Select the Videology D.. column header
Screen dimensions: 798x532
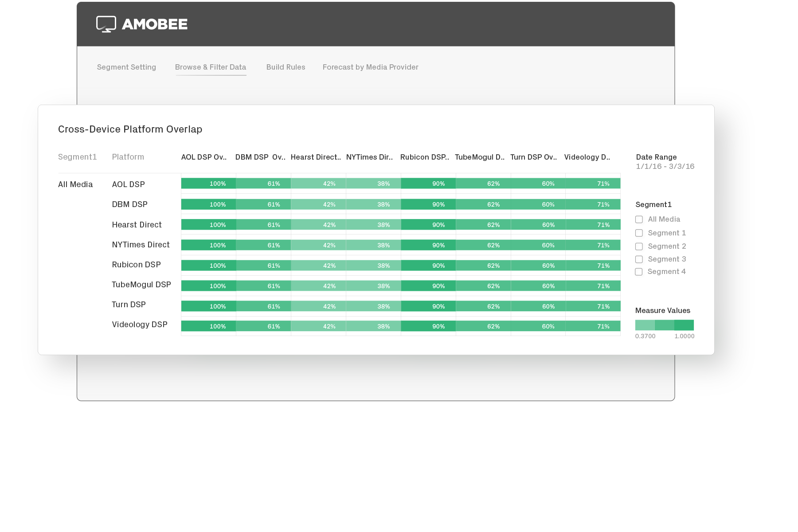[x=587, y=157]
